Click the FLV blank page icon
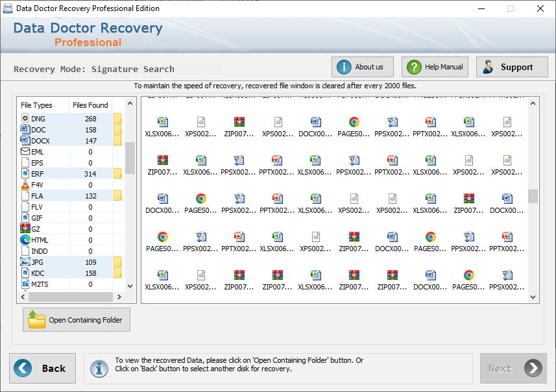556x392 pixels. pos(25,206)
